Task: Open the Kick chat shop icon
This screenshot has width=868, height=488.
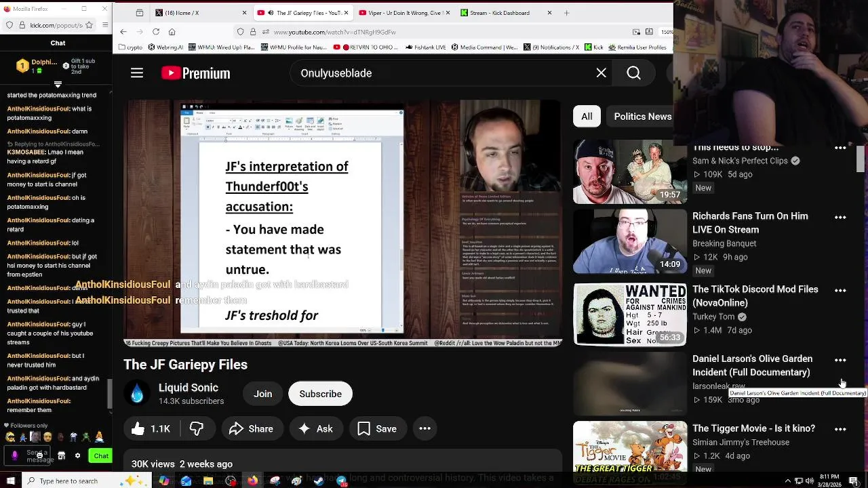Action: tap(62, 456)
